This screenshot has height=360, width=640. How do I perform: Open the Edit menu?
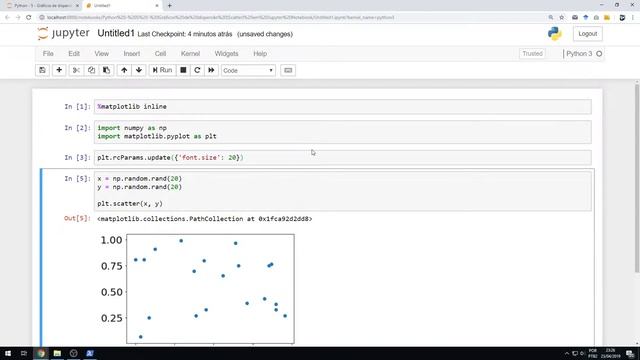coord(74,53)
